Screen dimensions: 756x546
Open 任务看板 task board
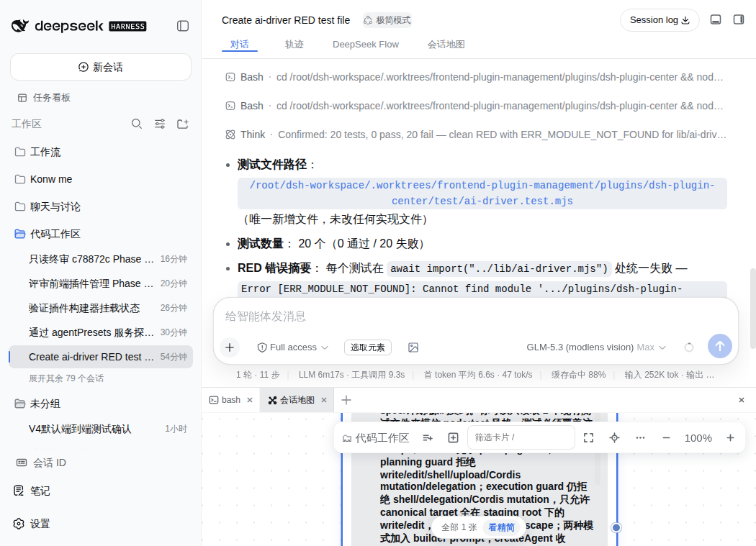point(45,98)
